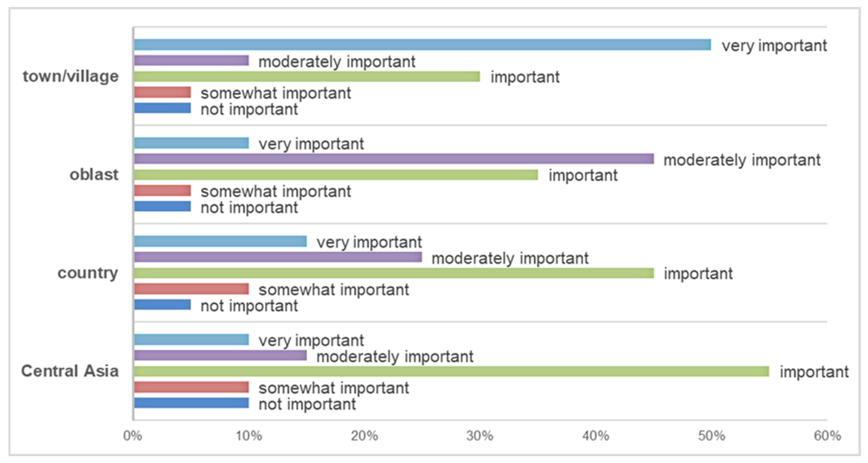Select the 'somewhat important' data label for Central Asia
Viewport: 868px width, 463px height.
[x=334, y=388]
